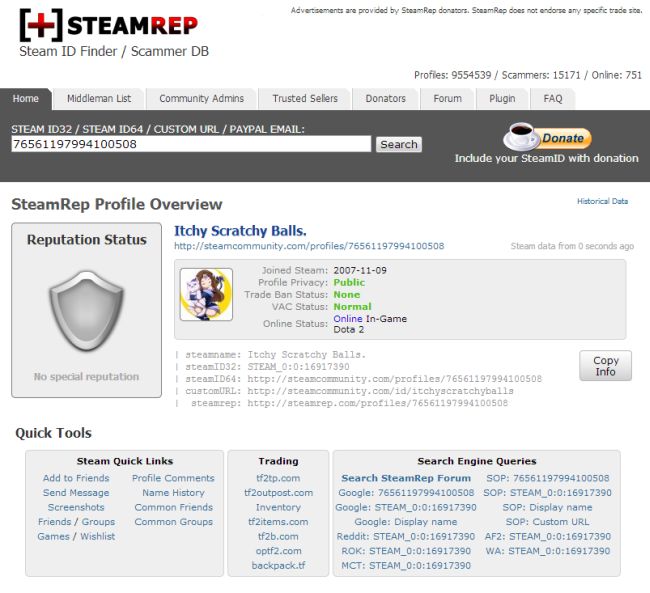Open the profile avatar image
650x593 pixels.
click(206, 294)
